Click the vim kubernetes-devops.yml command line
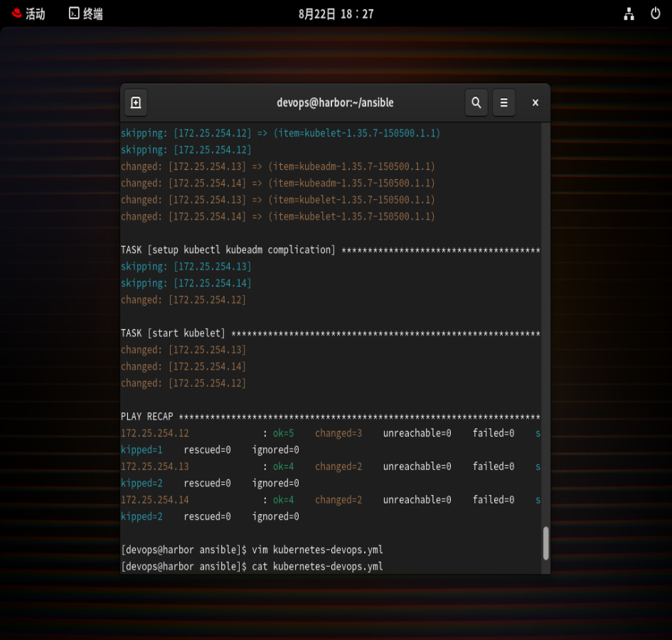 click(x=252, y=550)
